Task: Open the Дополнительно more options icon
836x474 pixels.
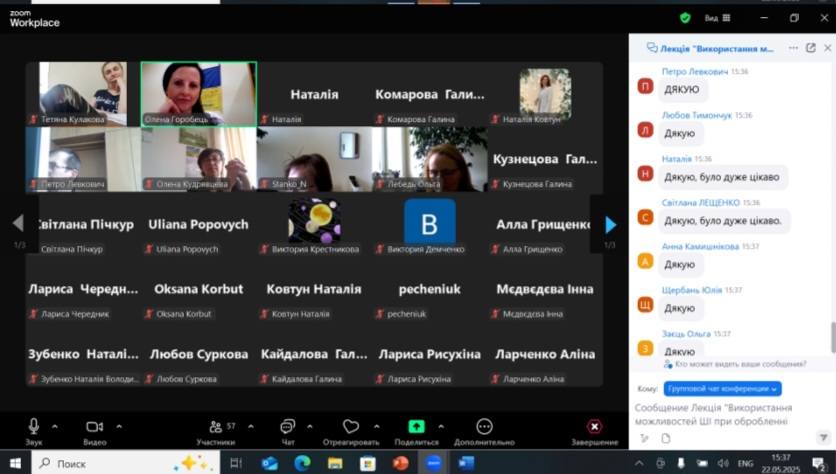Action: click(484, 427)
